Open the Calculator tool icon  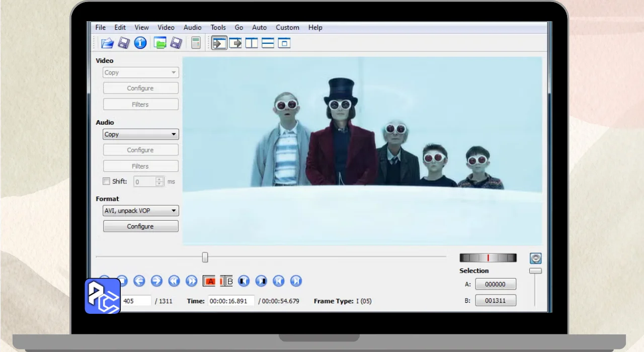point(196,43)
